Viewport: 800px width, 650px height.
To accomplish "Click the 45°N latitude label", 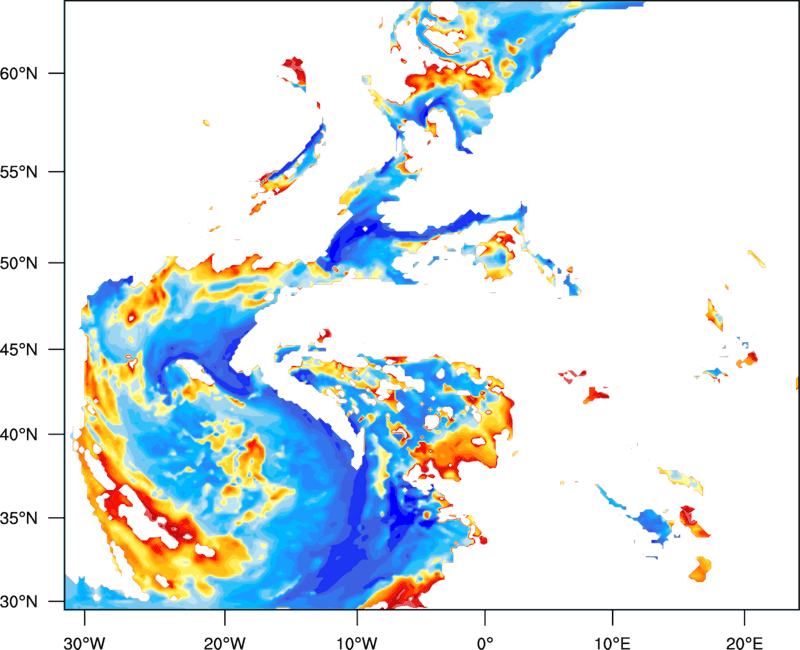I will click(19, 349).
